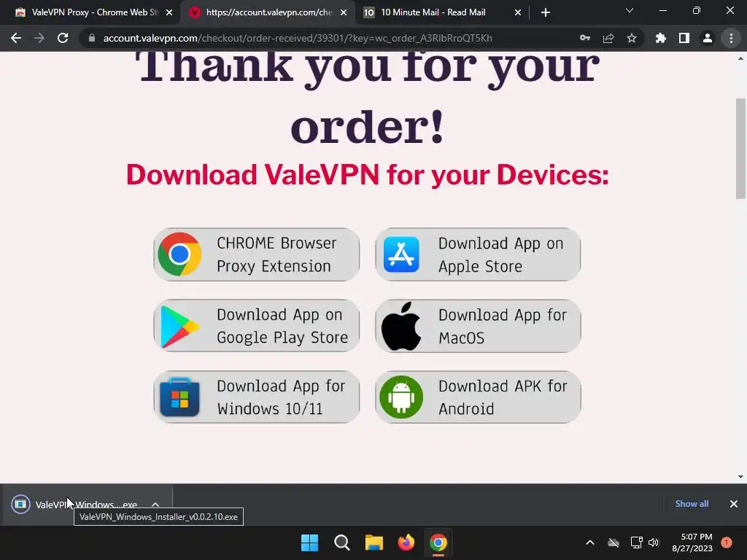Click the page vertical scrollbar thumb
747x560 pixels.
click(x=740, y=149)
